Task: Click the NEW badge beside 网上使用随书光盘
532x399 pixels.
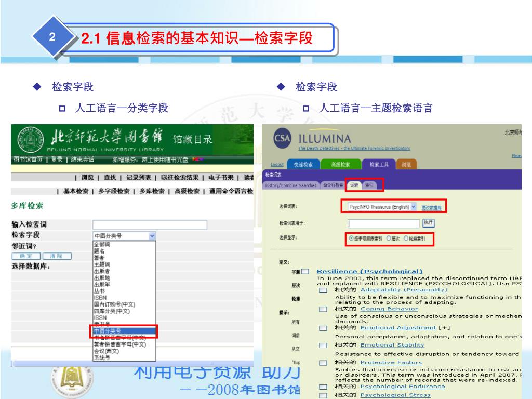Action: coord(197,159)
